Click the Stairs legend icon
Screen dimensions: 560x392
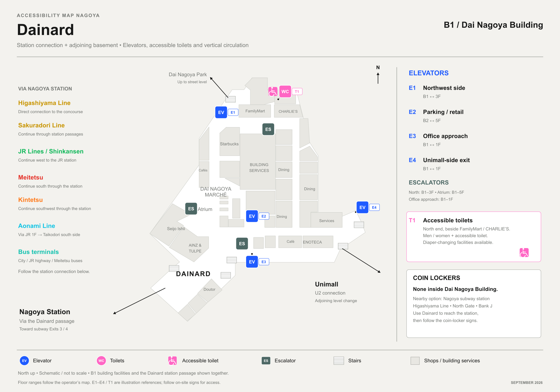[339, 361]
